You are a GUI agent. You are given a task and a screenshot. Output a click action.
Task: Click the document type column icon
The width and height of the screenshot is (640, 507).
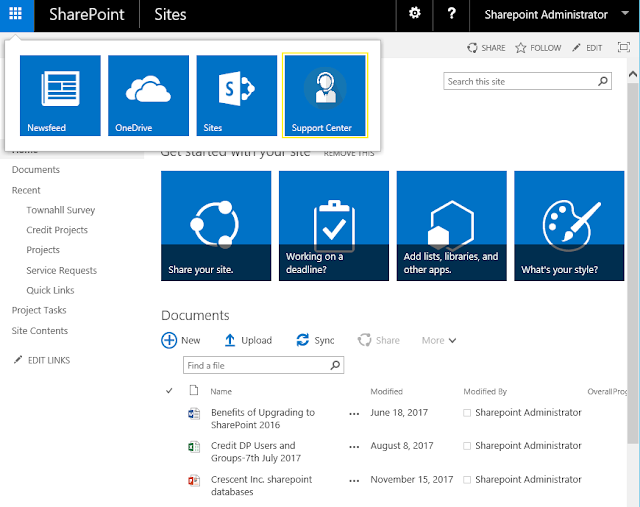click(x=194, y=391)
